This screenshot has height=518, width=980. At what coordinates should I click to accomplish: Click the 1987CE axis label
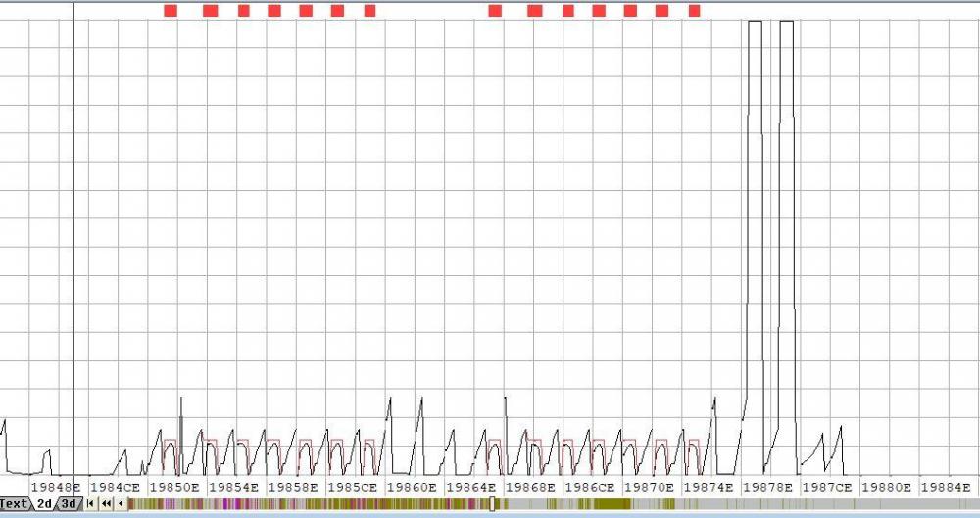point(828,486)
